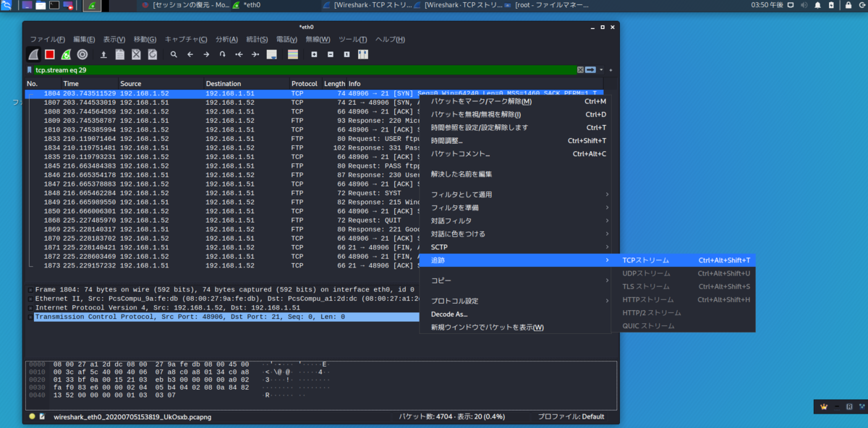Click the start capture shark fin icon

[33, 54]
